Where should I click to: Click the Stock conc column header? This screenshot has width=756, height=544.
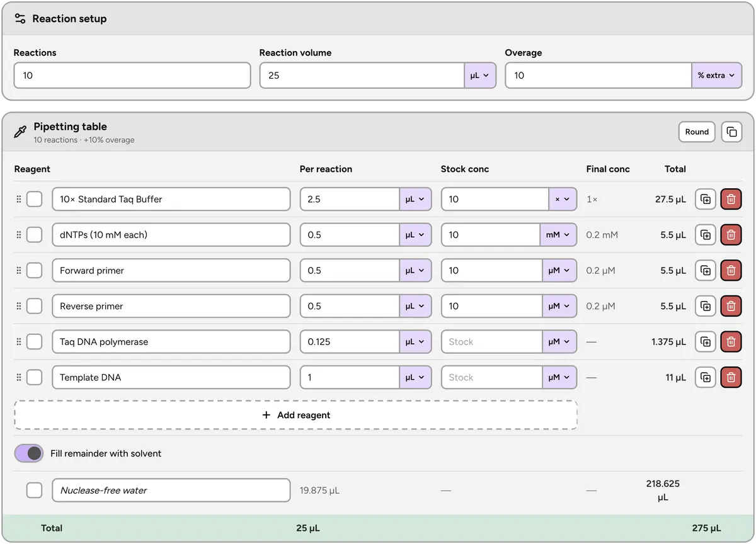[x=465, y=169]
